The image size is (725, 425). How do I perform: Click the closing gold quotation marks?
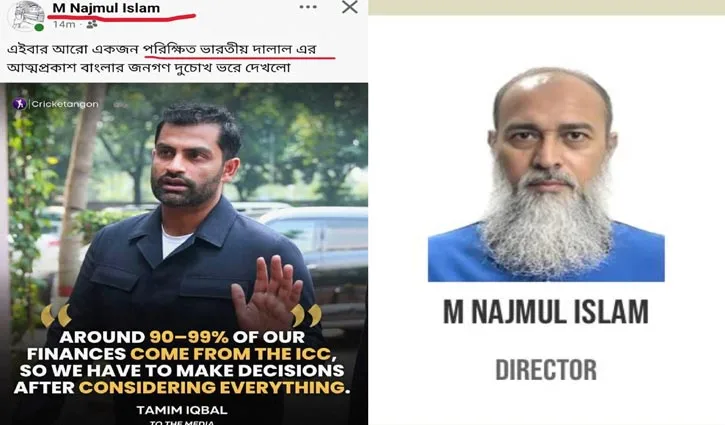pyautogui.click(x=306, y=315)
